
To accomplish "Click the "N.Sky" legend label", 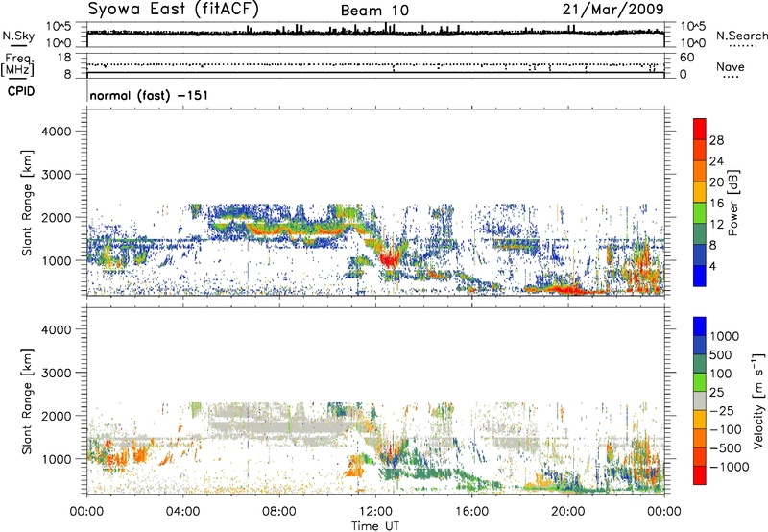I will [18, 36].
